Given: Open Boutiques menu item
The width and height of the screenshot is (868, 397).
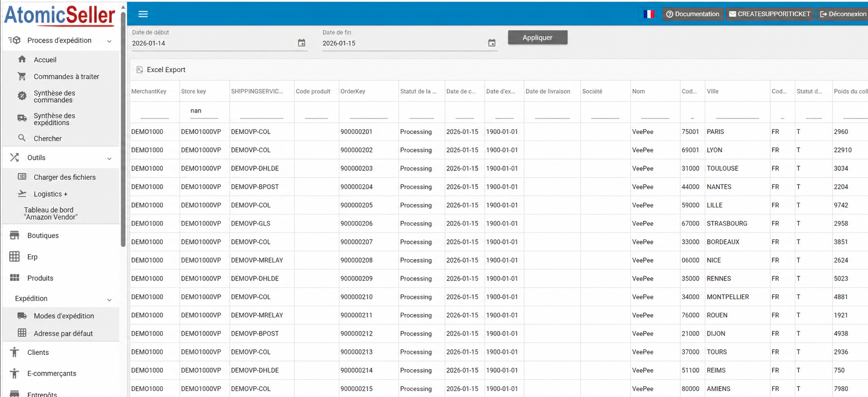Looking at the screenshot, I should point(43,235).
